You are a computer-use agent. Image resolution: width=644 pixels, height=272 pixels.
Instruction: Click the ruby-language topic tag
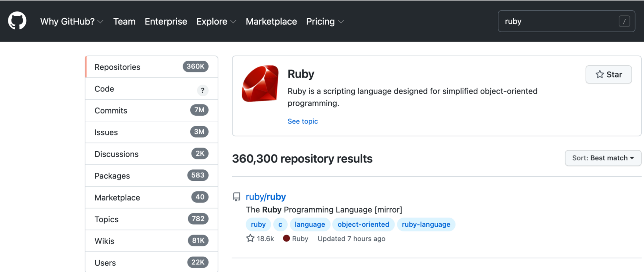pos(426,224)
